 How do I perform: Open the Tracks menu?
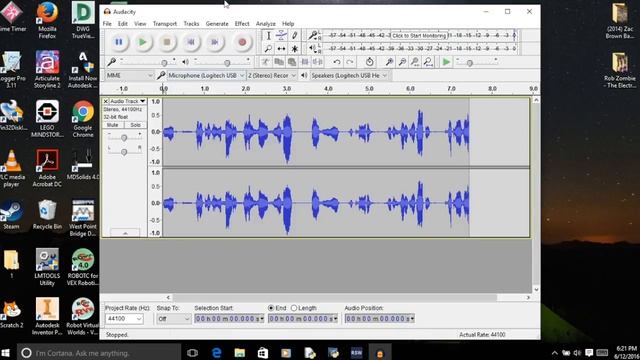tap(191, 24)
